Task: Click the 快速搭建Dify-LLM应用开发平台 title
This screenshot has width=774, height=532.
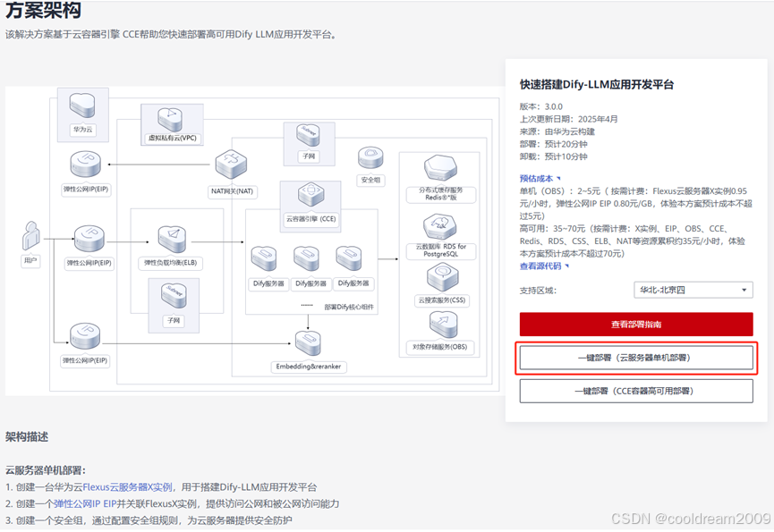Action: [x=596, y=85]
